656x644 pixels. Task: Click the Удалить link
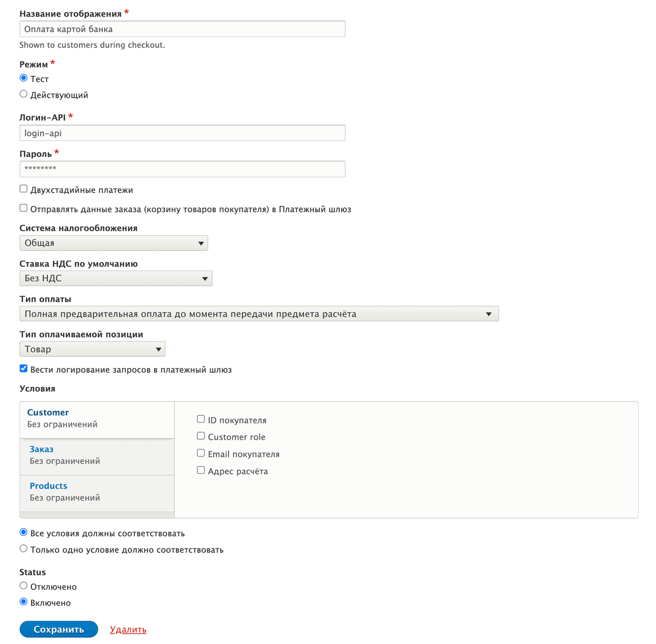click(128, 630)
